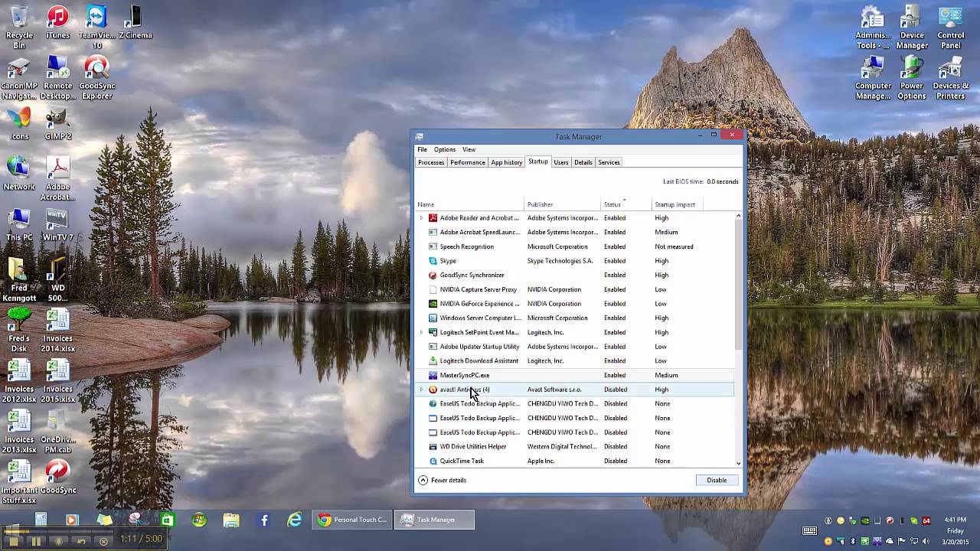980x551 pixels.
Task: Expand the Adobe Reader and Acrobat startup group
Action: point(421,218)
